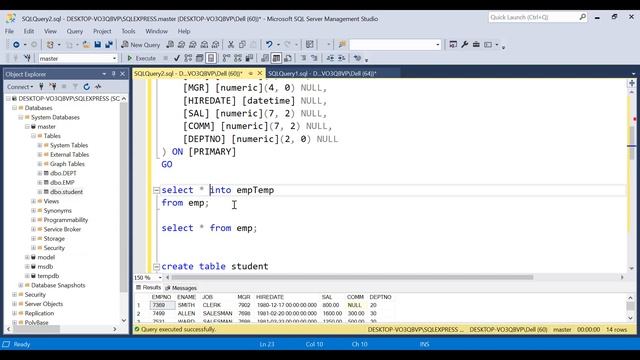Screen dimensions: 640x360
Task: Open the Window menu
Action: click(x=156, y=31)
